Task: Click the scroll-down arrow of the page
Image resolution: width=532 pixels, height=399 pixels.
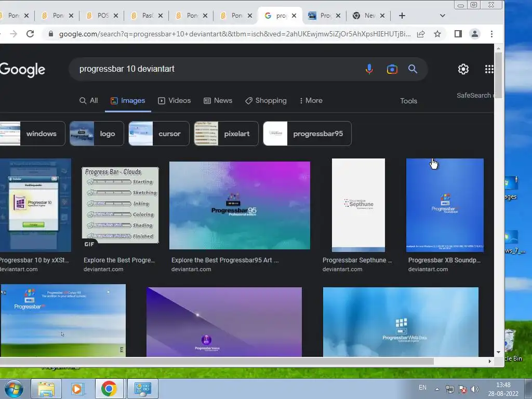Action: (x=498, y=352)
